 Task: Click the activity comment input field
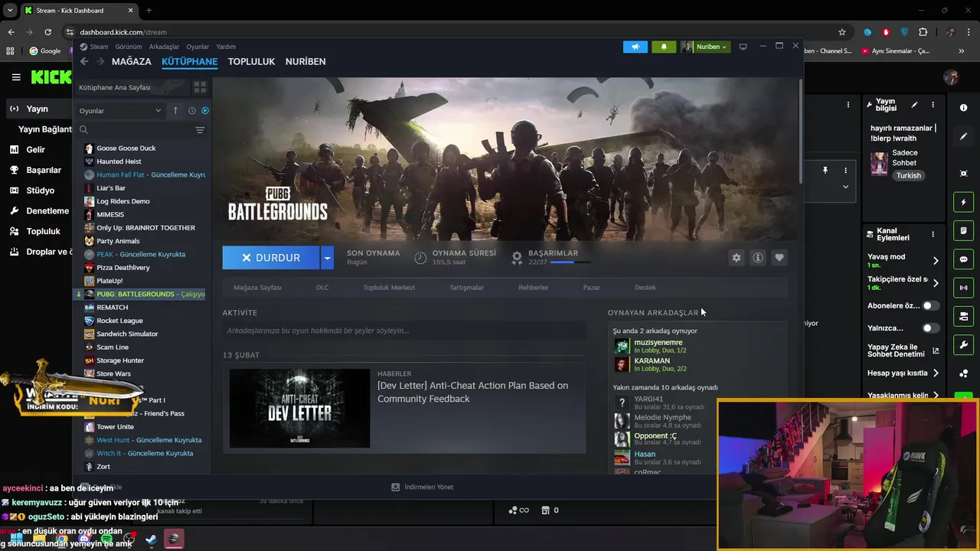coord(404,331)
